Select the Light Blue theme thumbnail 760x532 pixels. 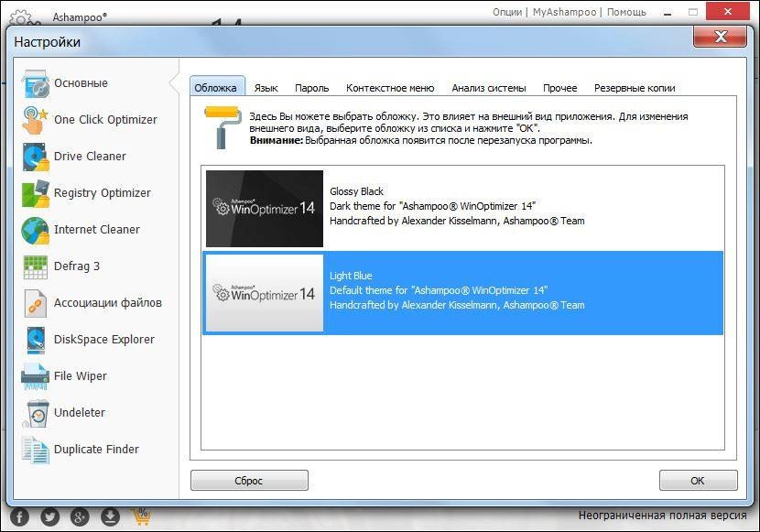click(265, 293)
